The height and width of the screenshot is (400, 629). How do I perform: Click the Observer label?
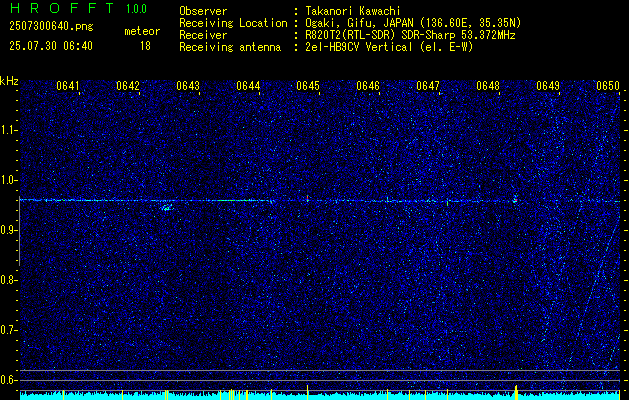(203, 11)
